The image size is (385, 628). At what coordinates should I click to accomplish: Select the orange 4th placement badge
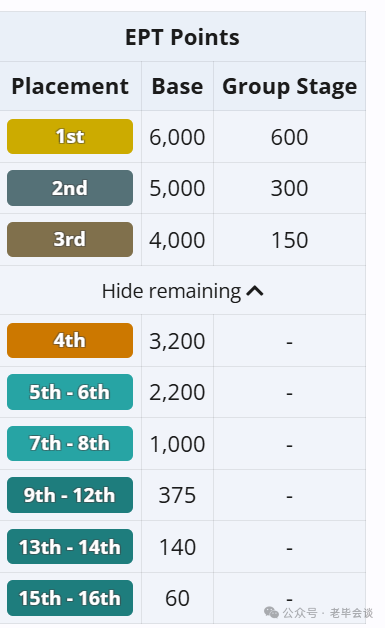70,340
